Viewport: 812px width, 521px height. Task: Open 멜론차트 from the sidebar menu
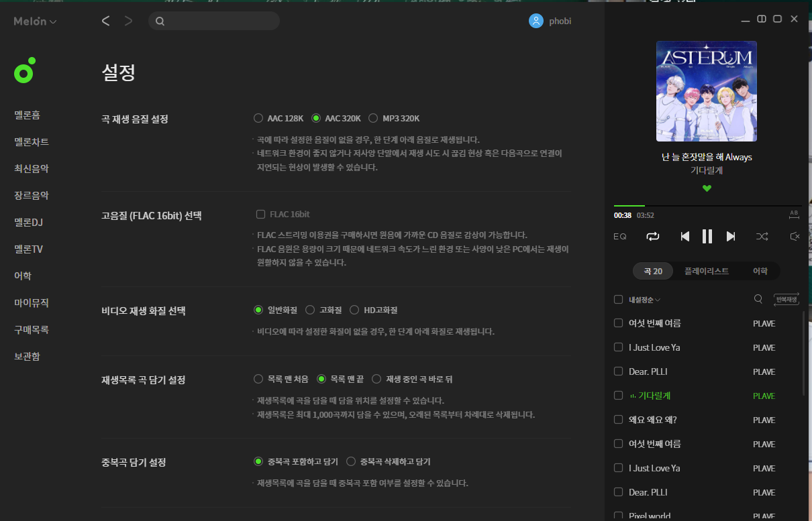(x=31, y=141)
